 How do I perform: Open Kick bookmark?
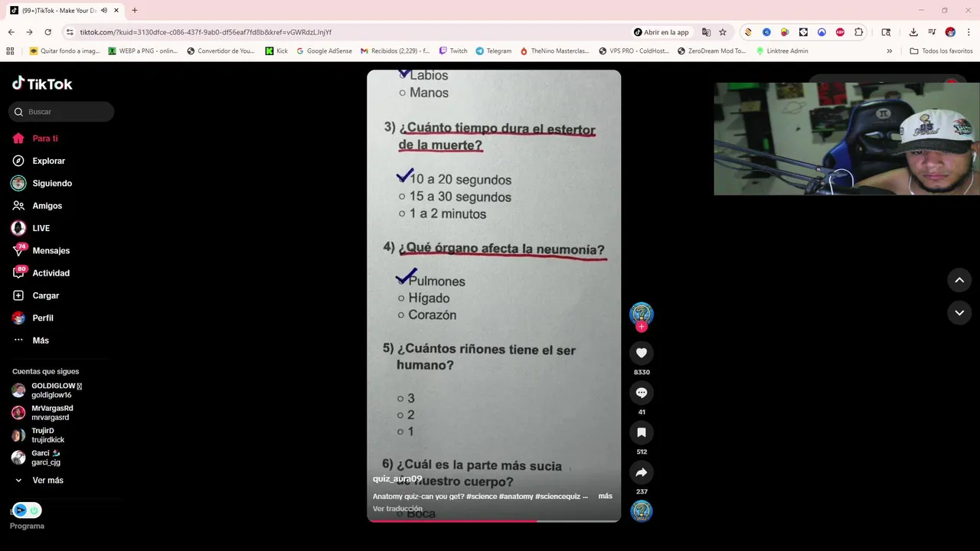276,51
